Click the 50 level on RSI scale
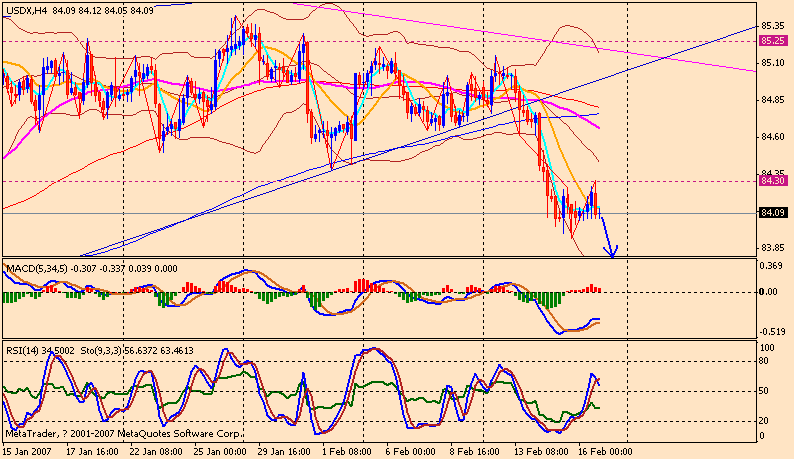Screen dimensions: 794x459 (764, 391)
